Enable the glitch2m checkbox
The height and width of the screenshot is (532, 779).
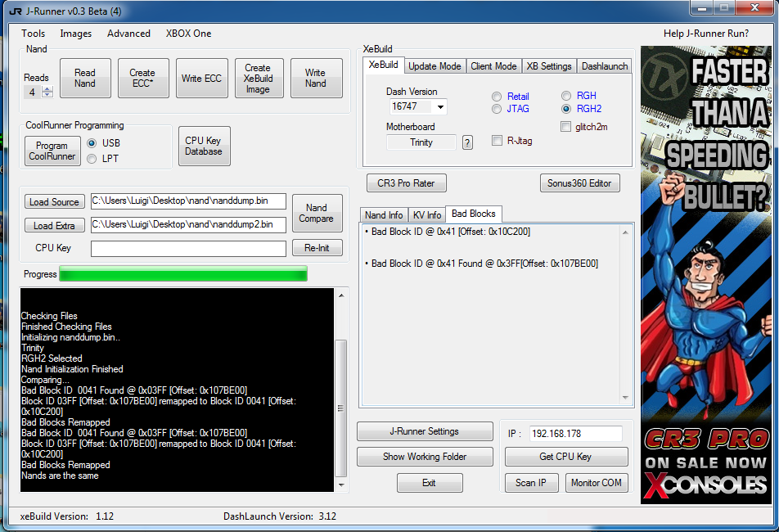click(x=565, y=127)
